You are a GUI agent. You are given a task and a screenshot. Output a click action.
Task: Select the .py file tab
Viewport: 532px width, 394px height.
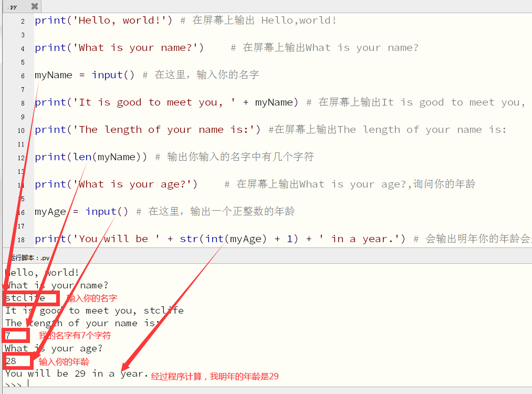point(13,6)
